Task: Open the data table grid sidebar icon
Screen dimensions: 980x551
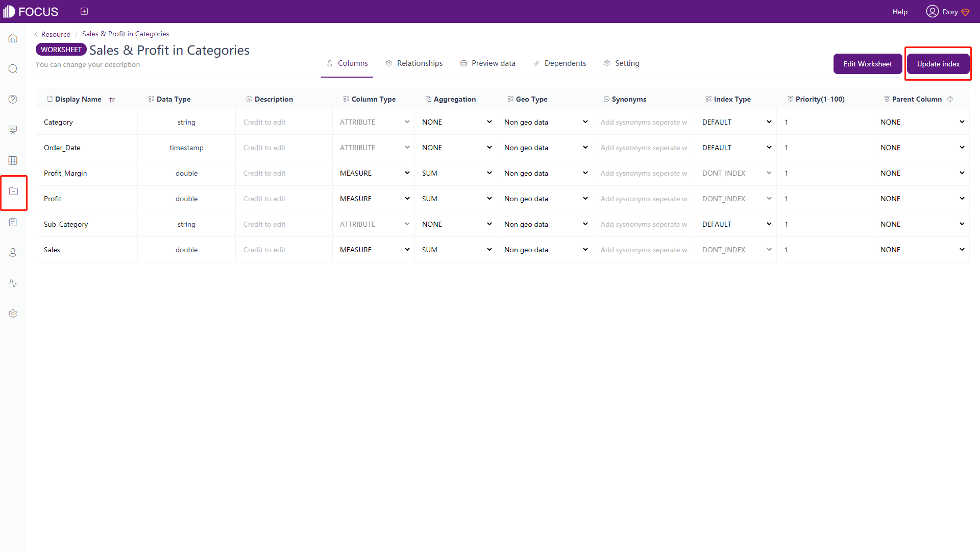Action: tap(13, 160)
